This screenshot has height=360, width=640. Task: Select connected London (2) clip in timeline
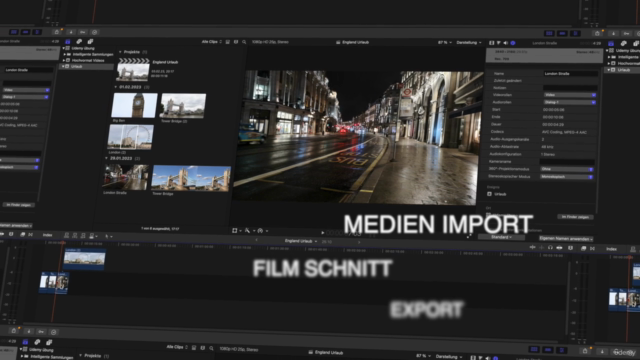pos(84,259)
